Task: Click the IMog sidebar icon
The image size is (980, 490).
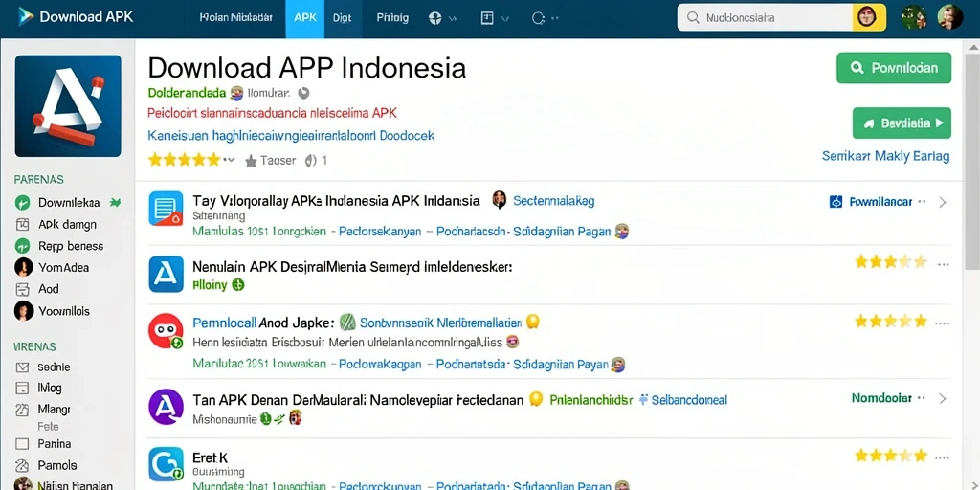Action: tap(23, 389)
